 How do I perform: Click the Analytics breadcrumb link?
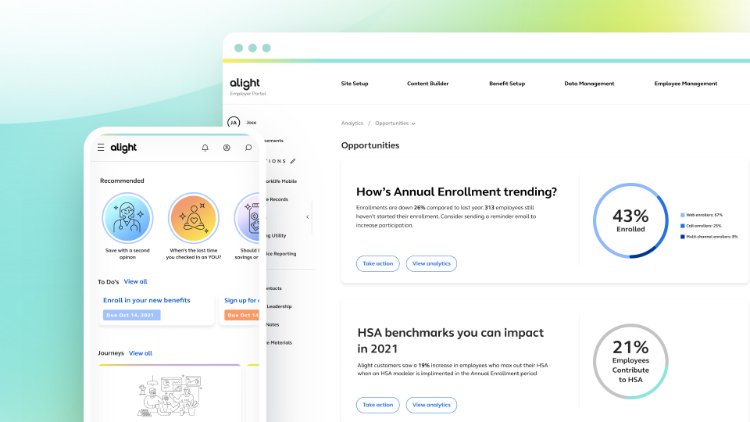(352, 123)
